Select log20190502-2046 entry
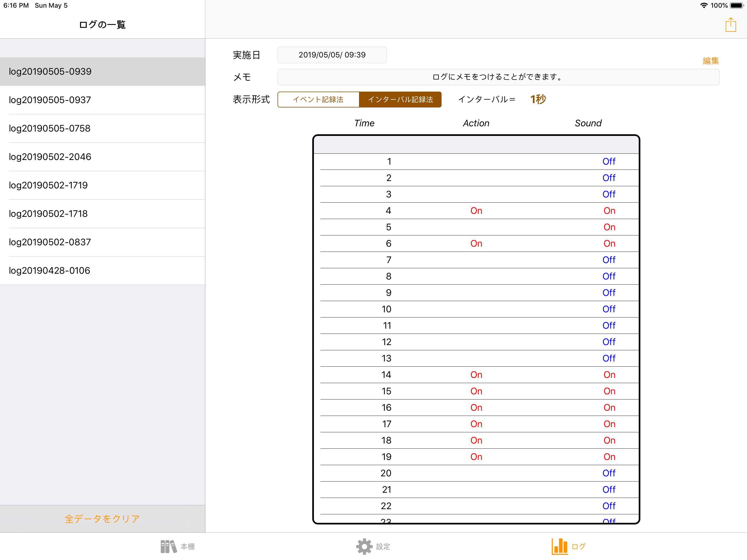The image size is (747, 560). point(102,157)
